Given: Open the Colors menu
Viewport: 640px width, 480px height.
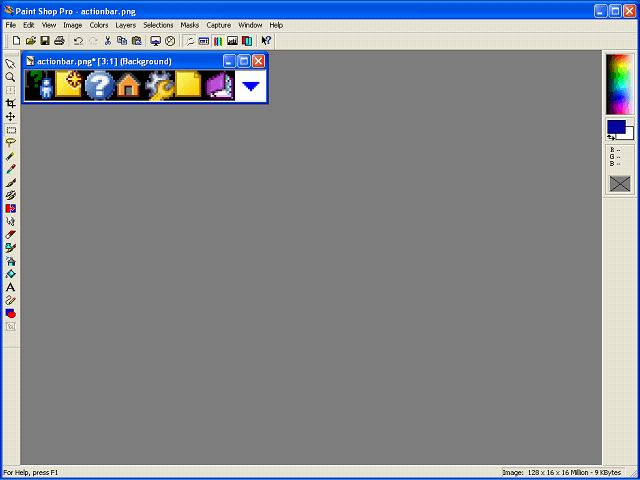Looking at the screenshot, I should tap(99, 25).
